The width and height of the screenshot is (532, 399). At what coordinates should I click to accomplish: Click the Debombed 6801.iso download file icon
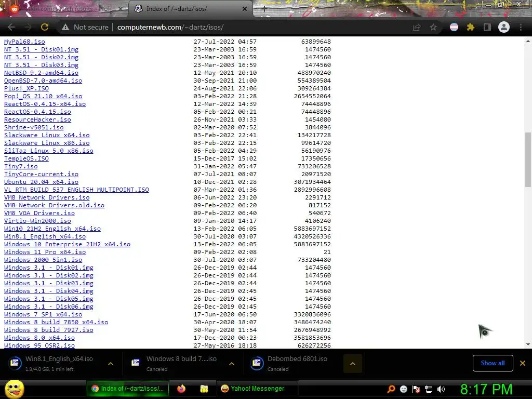pyautogui.click(x=257, y=362)
